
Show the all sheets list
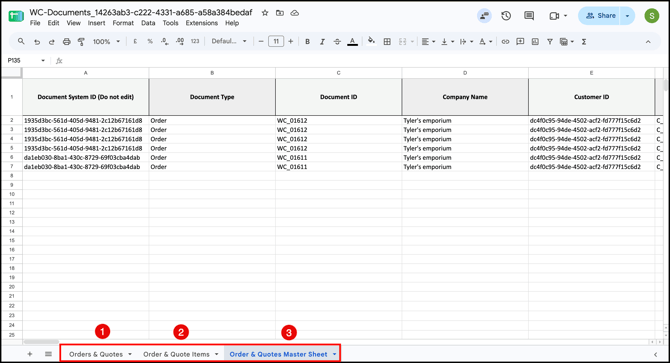tap(48, 354)
